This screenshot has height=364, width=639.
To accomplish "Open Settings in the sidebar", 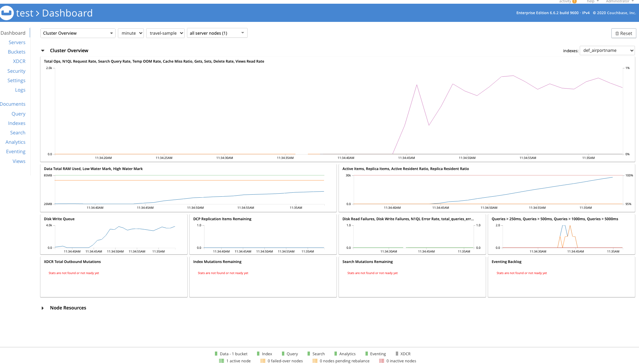I will 16,80.
